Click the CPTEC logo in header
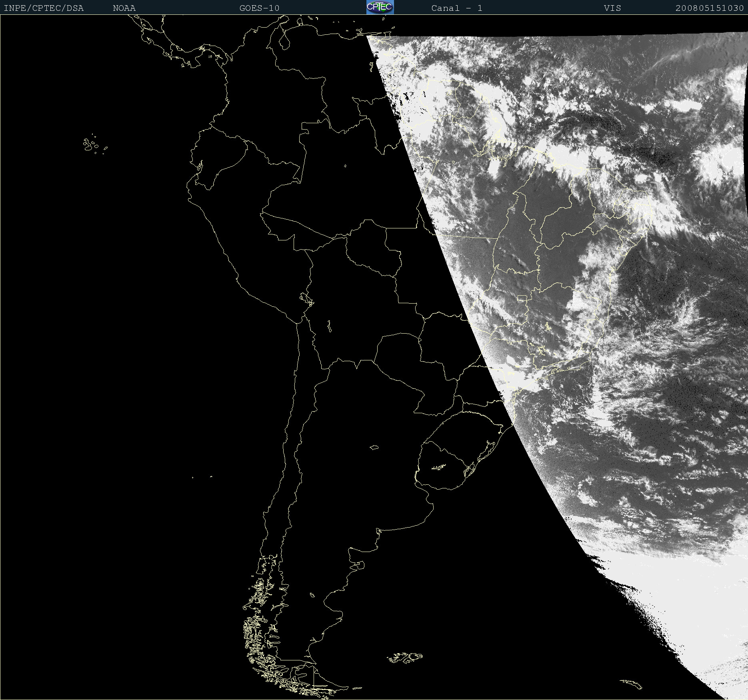This screenshot has height=700, width=748. (x=380, y=7)
